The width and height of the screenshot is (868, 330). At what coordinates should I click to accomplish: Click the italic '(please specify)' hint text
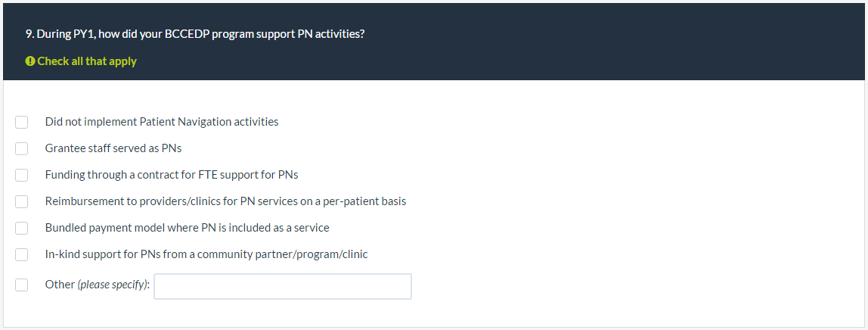click(113, 285)
